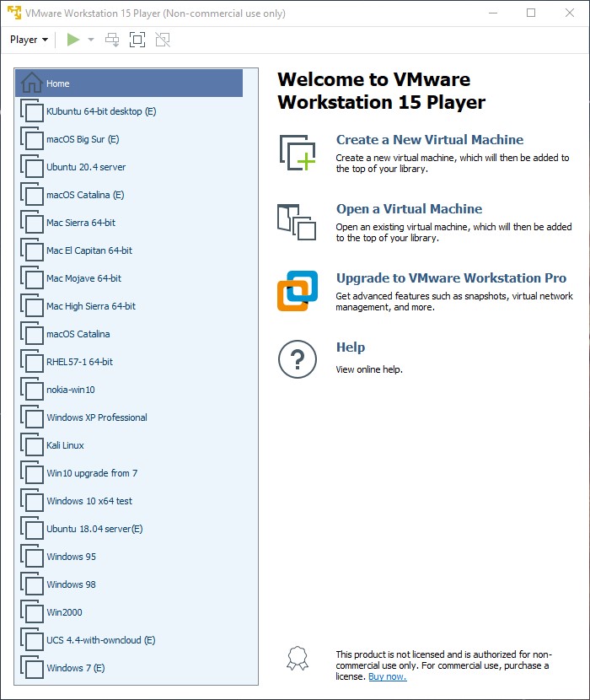Click the VM icon beside macOS Big Sur (E)
This screenshot has height=700, width=590.
coord(32,139)
